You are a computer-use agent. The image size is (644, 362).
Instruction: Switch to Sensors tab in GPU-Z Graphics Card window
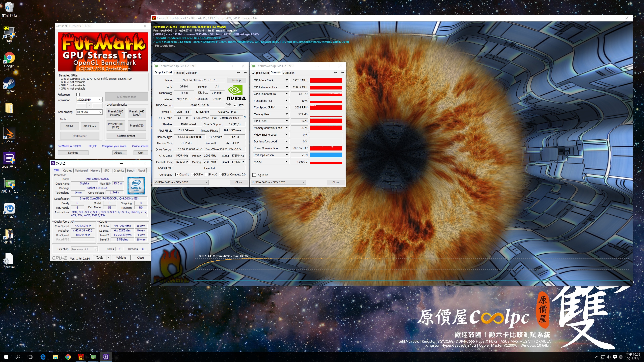tap(178, 73)
